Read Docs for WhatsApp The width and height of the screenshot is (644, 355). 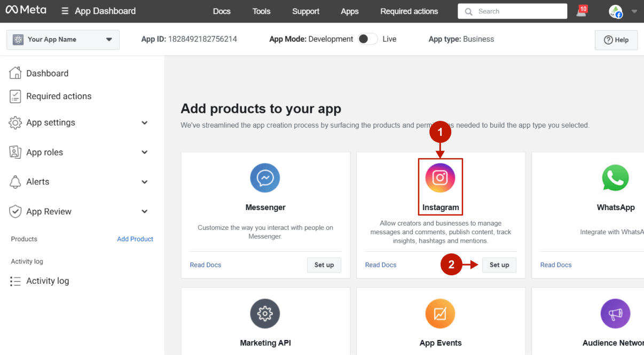click(x=556, y=265)
